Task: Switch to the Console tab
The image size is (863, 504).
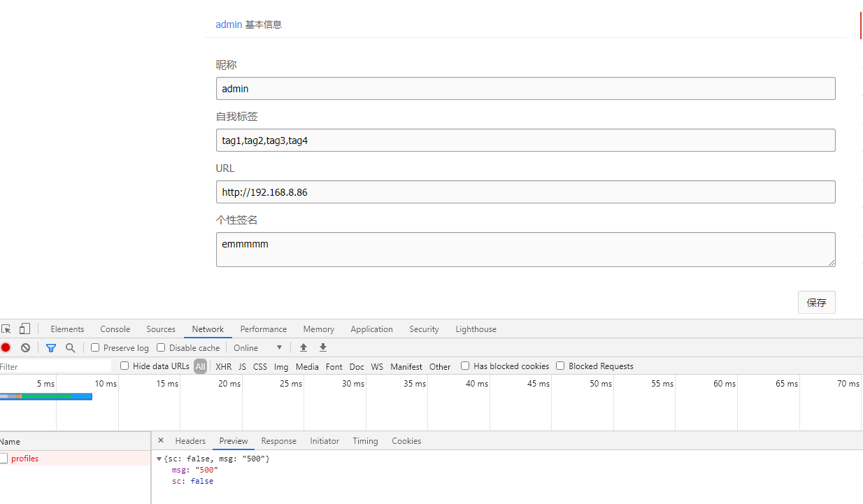Action: pyautogui.click(x=115, y=329)
